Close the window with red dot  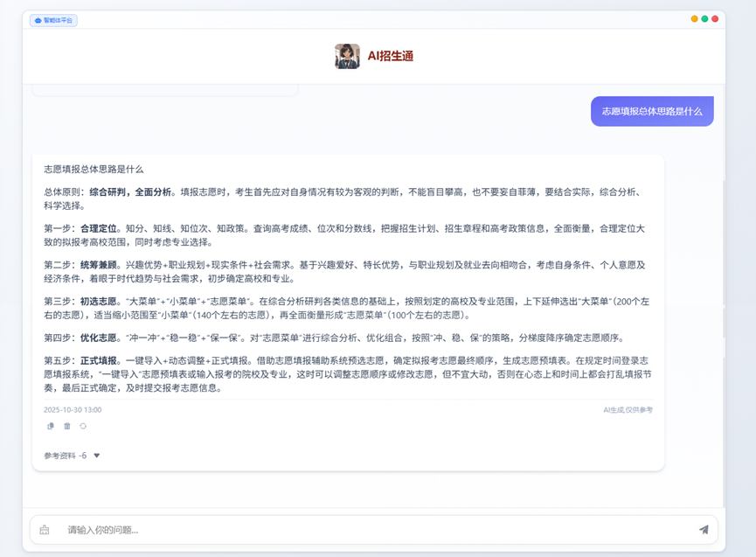715,18
